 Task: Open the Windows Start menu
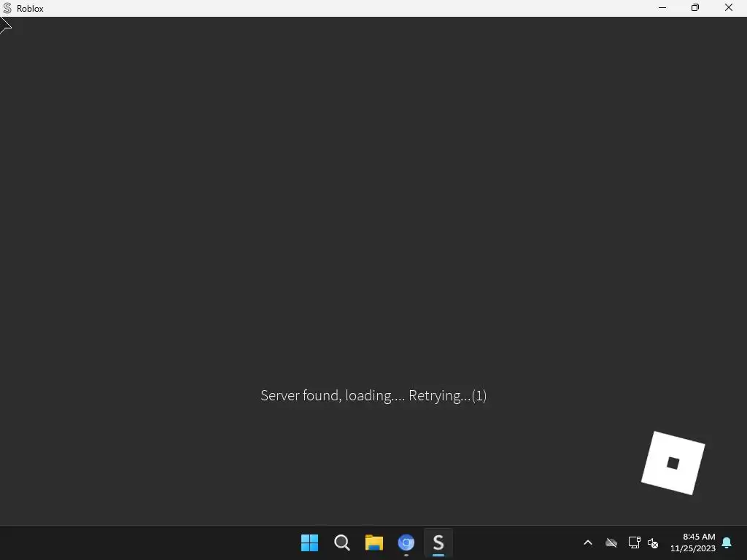click(309, 542)
